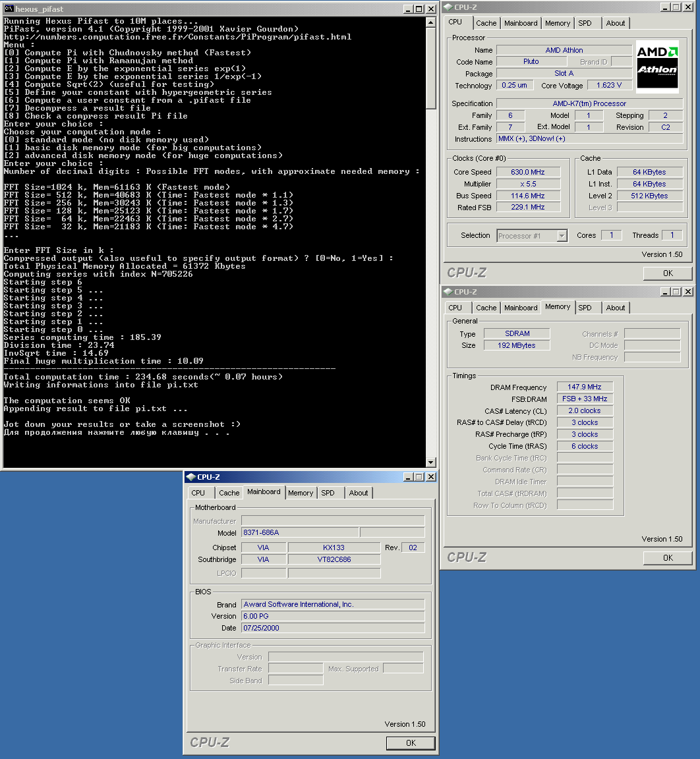Image resolution: width=700 pixels, height=759 pixels.
Task: Click the Southbridge value 'VT82C686'
Action: pos(334,559)
